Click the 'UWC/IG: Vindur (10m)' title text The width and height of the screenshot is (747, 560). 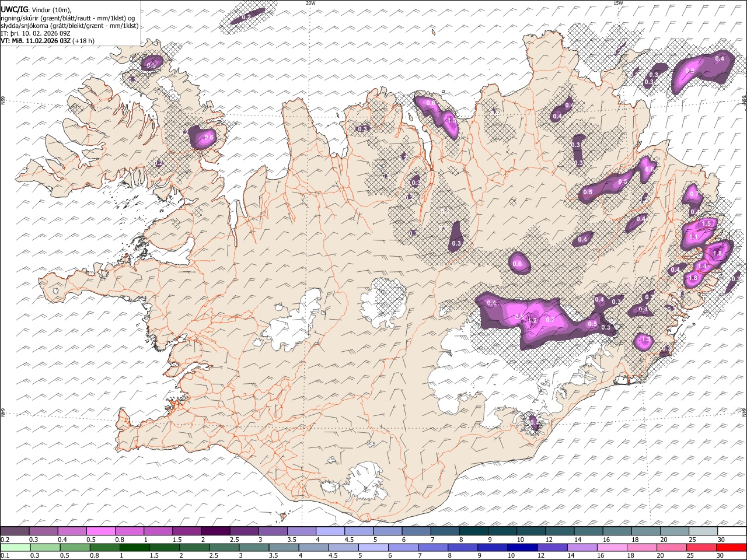point(36,10)
